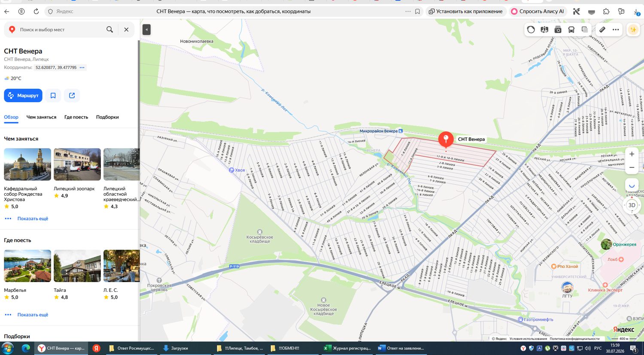Click the search places input field
The width and height of the screenshot is (644, 355).
click(x=60, y=30)
